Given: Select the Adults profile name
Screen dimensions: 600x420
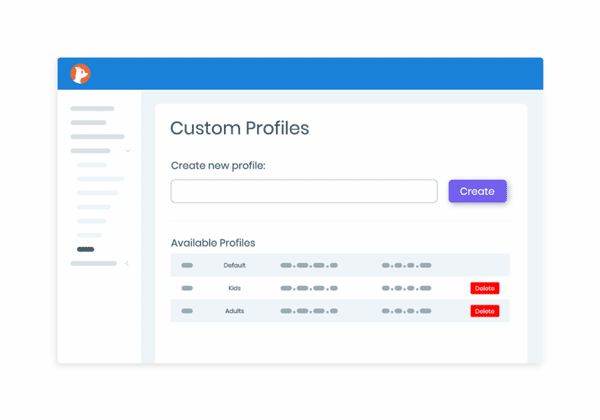Looking at the screenshot, I should [235, 311].
